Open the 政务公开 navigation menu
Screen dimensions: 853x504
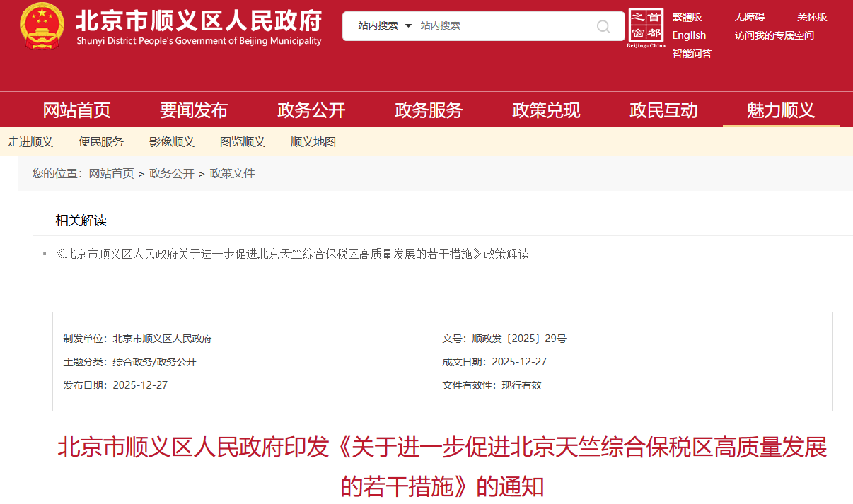(311, 110)
